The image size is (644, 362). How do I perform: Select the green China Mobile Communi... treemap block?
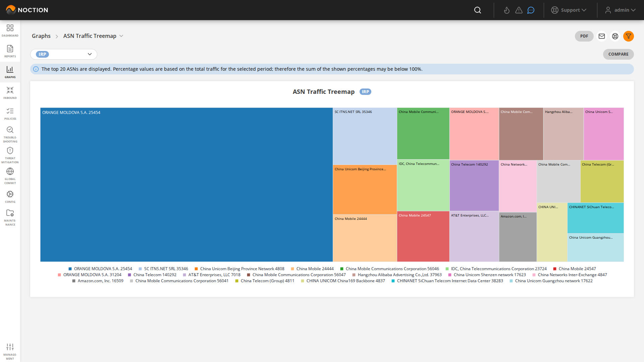coord(423,133)
